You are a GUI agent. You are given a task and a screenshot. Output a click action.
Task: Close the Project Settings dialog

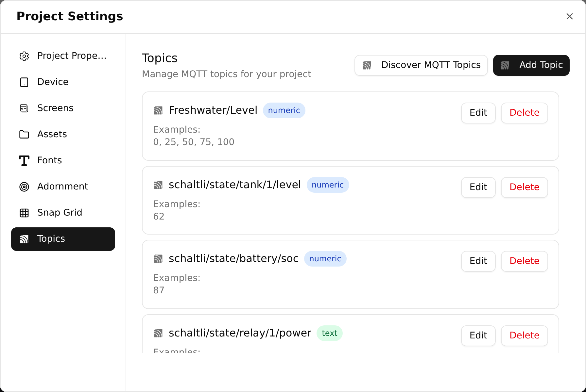pos(570,16)
